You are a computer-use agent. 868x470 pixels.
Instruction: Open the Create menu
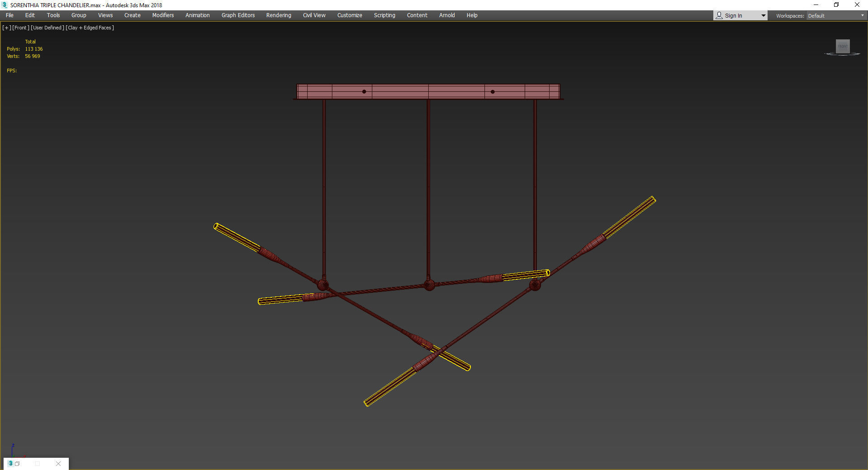click(133, 15)
